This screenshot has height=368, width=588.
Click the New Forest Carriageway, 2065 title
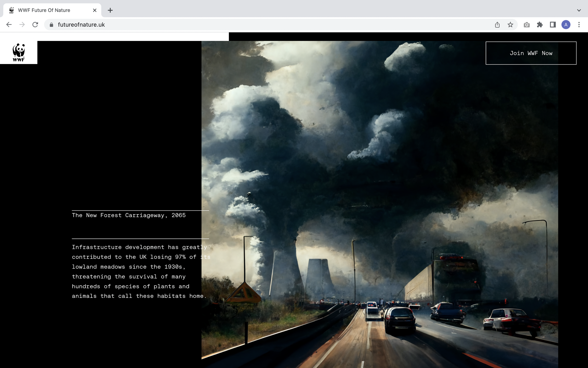(129, 215)
